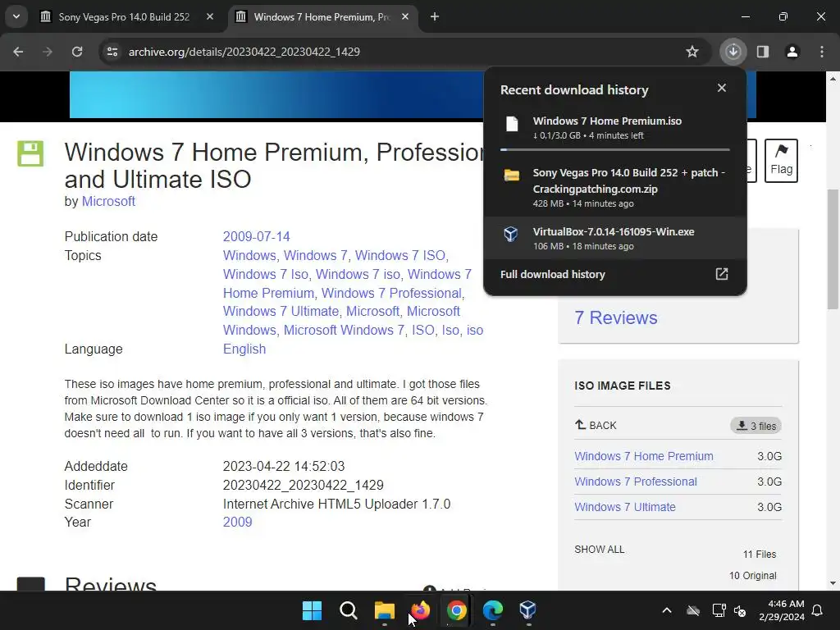The width and height of the screenshot is (840, 630).
Task: Click the muted volume tray icon
Action: (741, 610)
